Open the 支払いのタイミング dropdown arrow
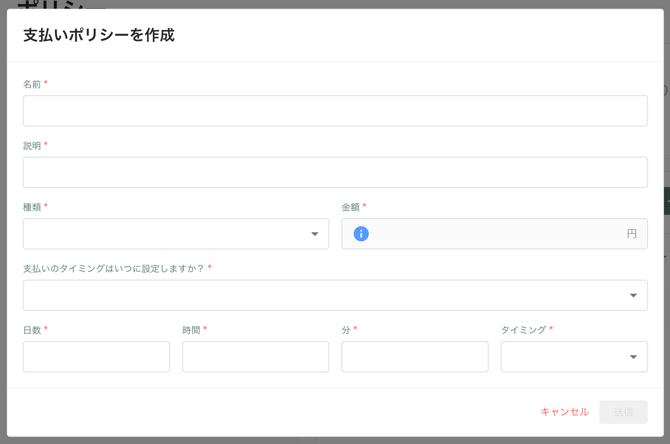Viewport: 670px width, 444px height. (x=633, y=296)
